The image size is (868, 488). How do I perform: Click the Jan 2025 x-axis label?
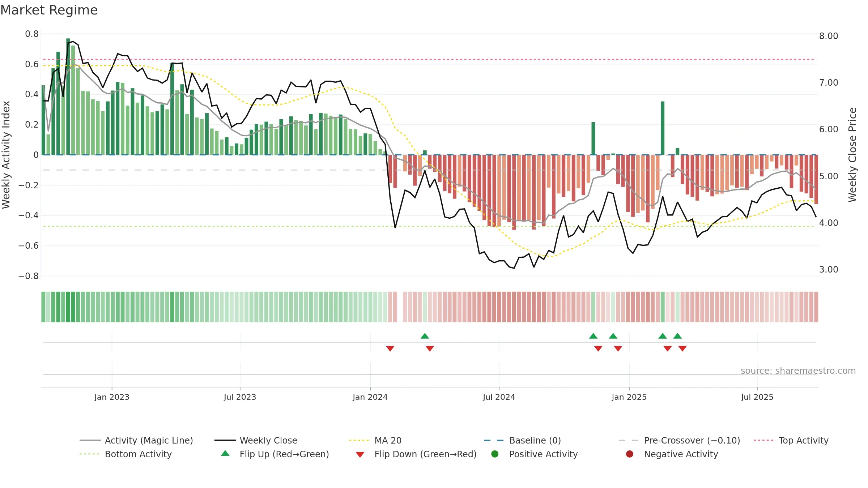click(629, 397)
